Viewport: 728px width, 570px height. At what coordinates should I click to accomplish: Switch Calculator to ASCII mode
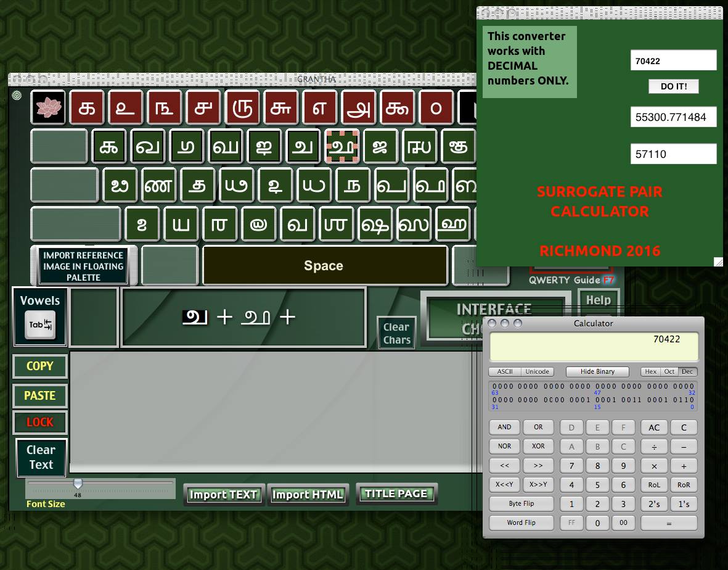(x=505, y=371)
